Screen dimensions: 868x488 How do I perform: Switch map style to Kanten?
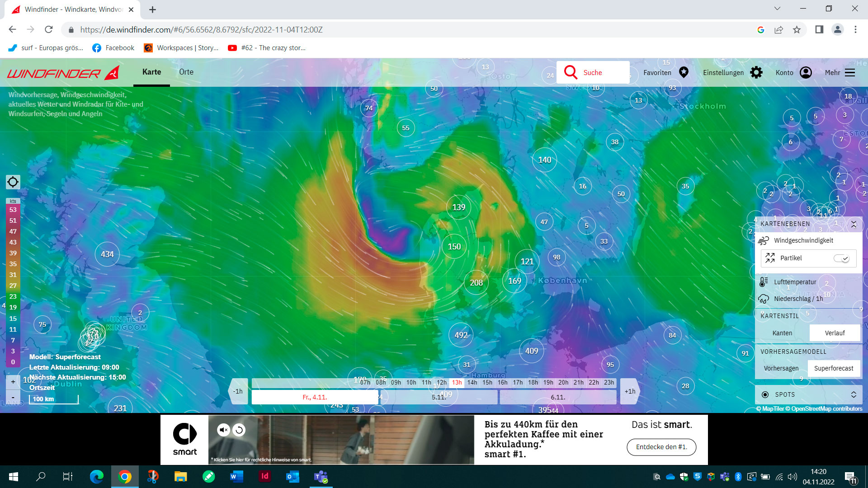782,333
